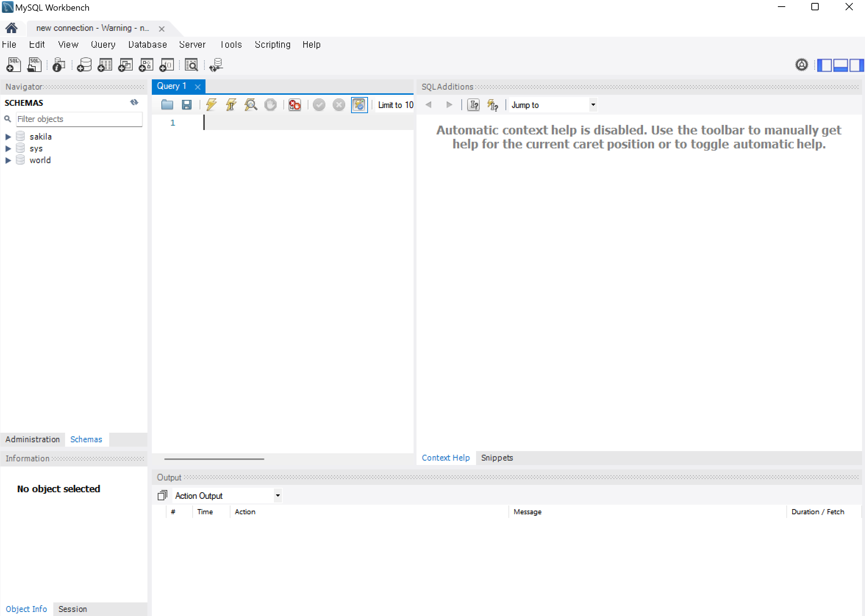The image size is (865, 616).
Task: Click create new schema database icon
Action: pos(84,65)
